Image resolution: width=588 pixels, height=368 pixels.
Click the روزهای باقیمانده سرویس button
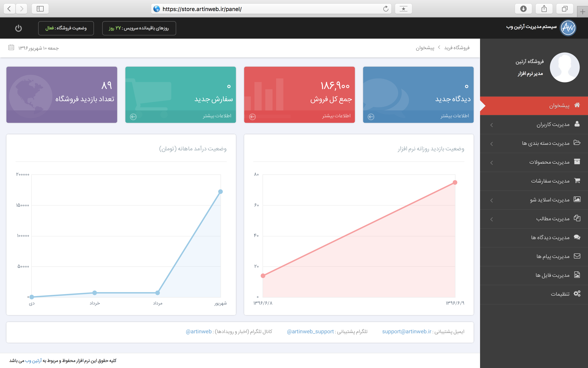pyautogui.click(x=139, y=28)
